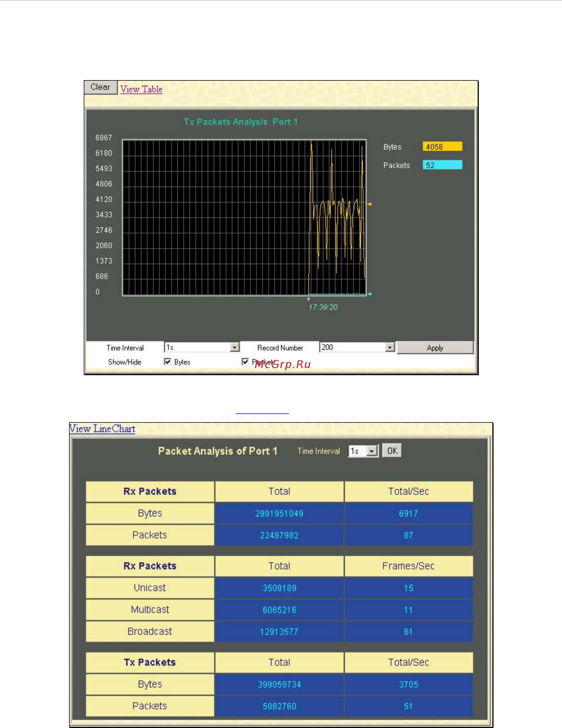562x728 pixels.
Task: Click the Broadcast row label
Action: pyautogui.click(x=150, y=632)
